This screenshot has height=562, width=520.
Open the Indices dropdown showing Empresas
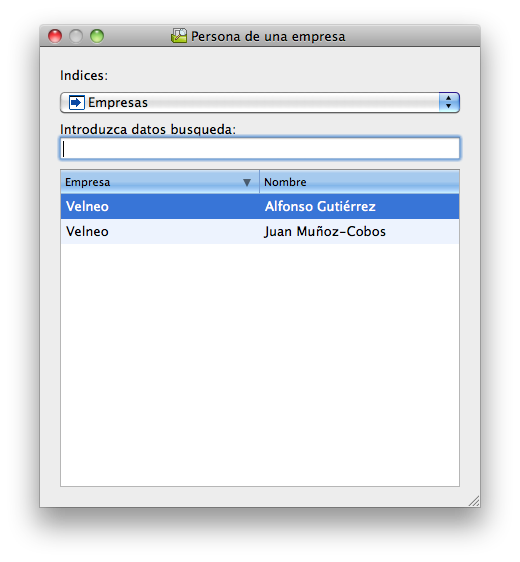coord(260,103)
